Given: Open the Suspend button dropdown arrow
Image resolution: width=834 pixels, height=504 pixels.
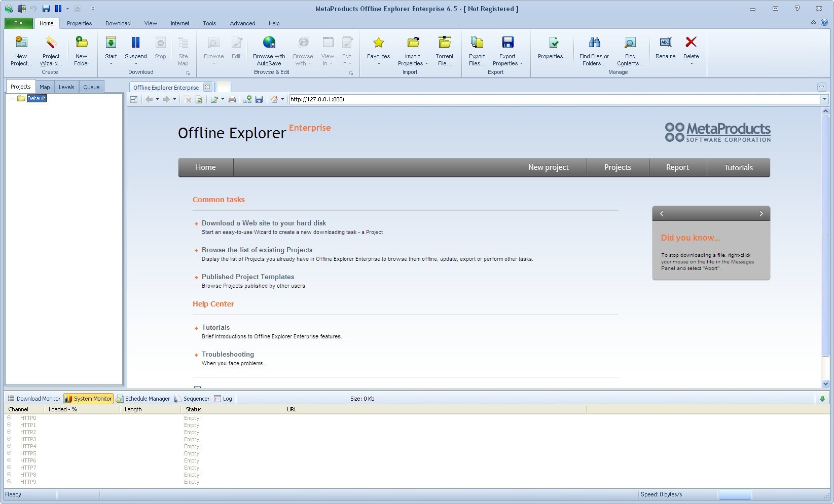Looking at the screenshot, I should tap(136, 64).
